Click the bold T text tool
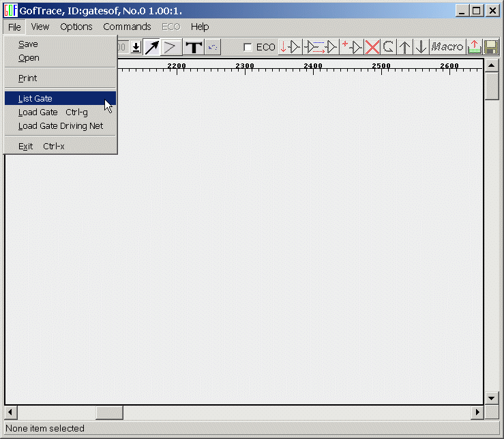This screenshot has height=439, width=504. pyautogui.click(x=194, y=47)
